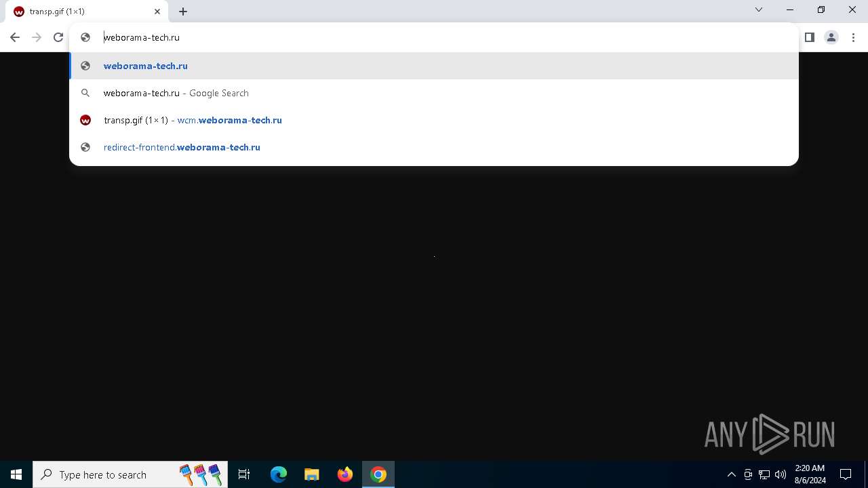This screenshot has height=488, width=868.
Task: Minimize the Chrome window
Action: 790,9
